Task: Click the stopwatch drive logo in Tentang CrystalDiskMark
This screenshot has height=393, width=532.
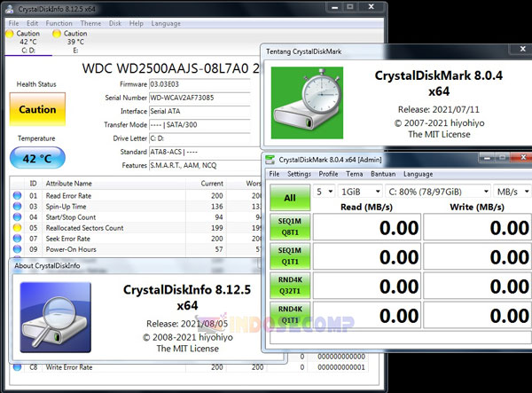Action: 307,103
